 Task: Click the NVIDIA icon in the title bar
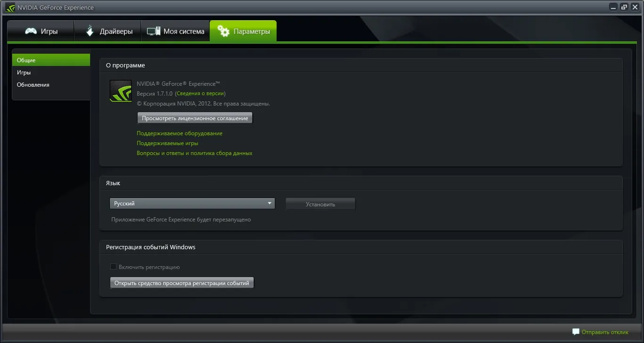coord(10,8)
